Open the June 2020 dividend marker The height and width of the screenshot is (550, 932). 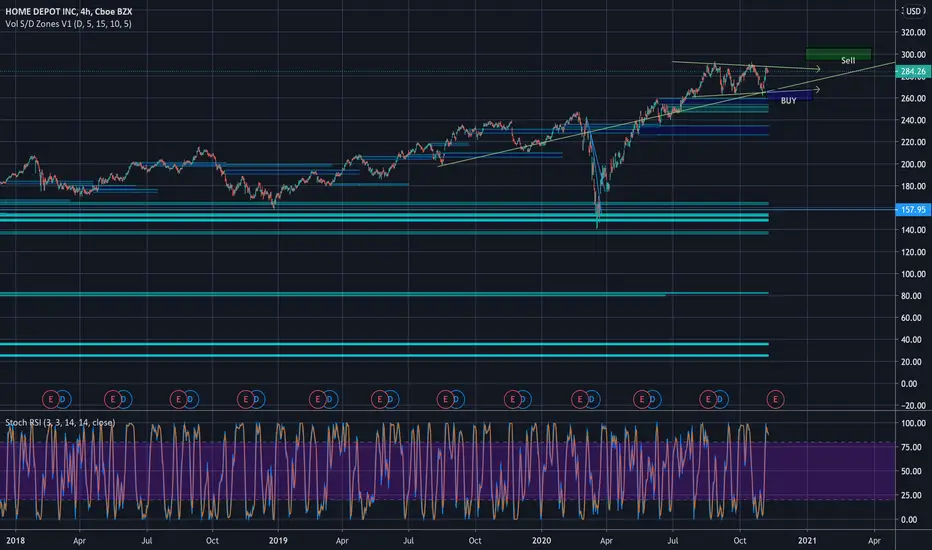tap(654, 399)
